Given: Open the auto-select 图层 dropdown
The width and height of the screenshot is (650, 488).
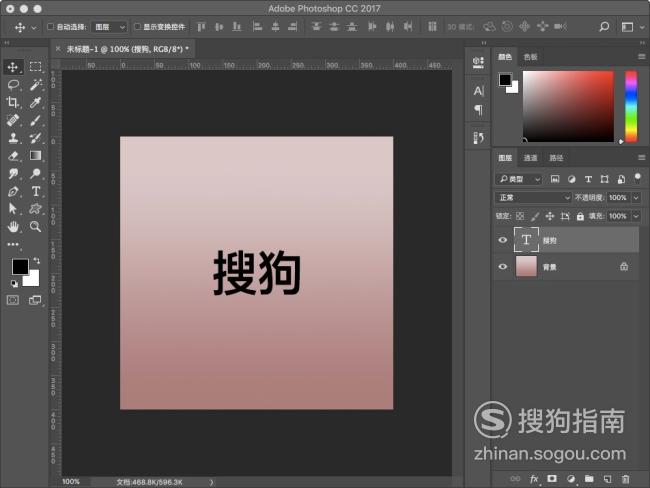Looking at the screenshot, I should pyautogui.click(x=109, y=27).
